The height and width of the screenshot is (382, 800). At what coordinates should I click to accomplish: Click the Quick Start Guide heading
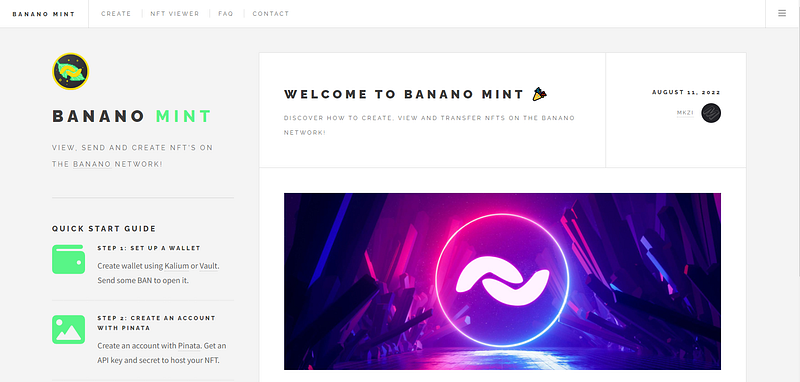[x=104, y=228]
